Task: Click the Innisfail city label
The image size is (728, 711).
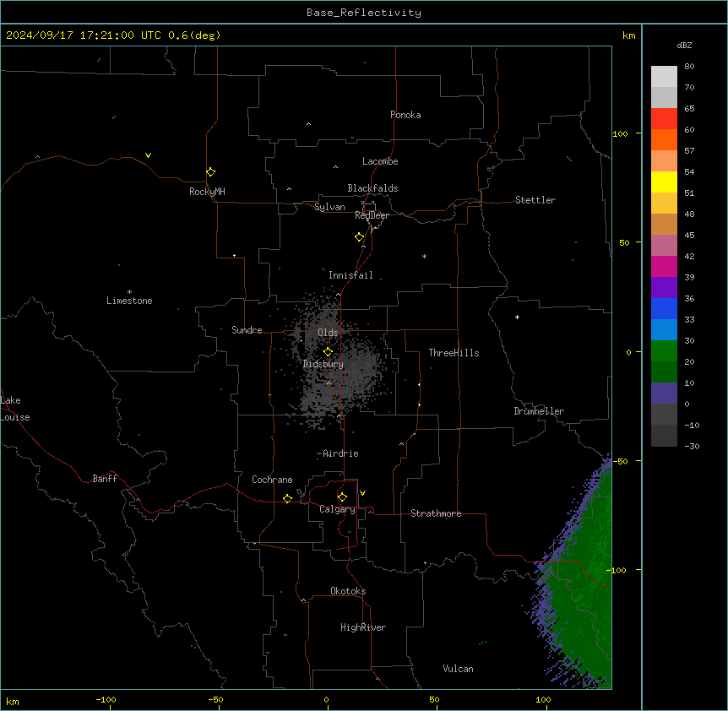Action: pos(350,275)
